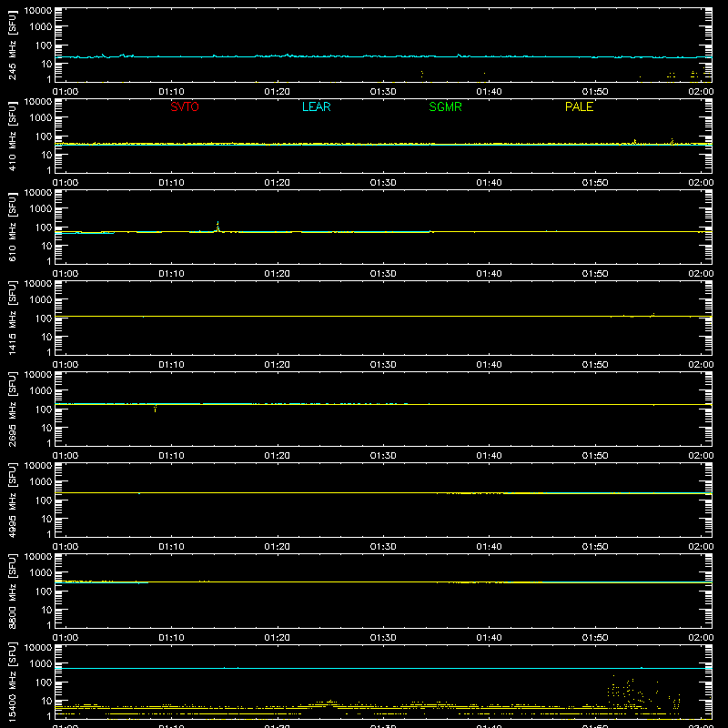Click the 01:40 tick under the 410 MHz panel
728x728 pixels.
click(489, 183)
